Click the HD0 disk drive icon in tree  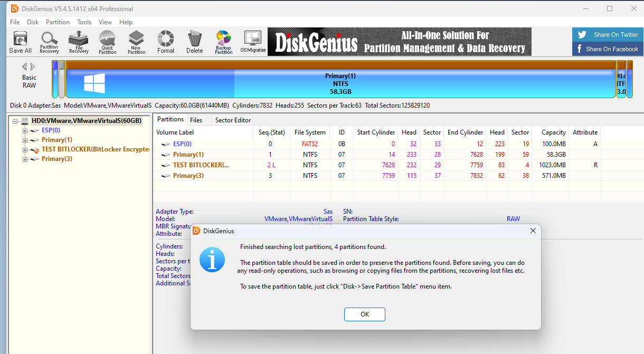pyautogui.click(x=25, y=121)
